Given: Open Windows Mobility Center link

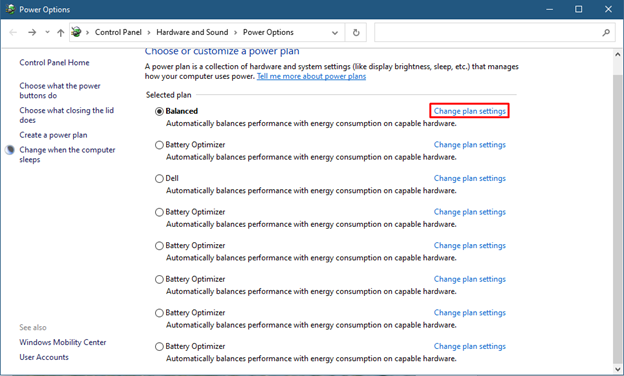Looking at the screenshot, I should click(x=63, y=342).
